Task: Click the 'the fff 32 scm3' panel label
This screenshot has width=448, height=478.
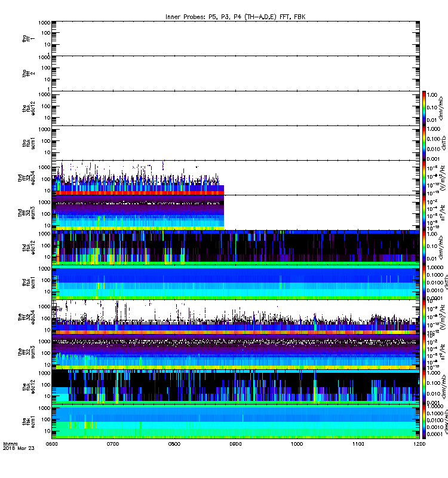Action: coord(26,352)
